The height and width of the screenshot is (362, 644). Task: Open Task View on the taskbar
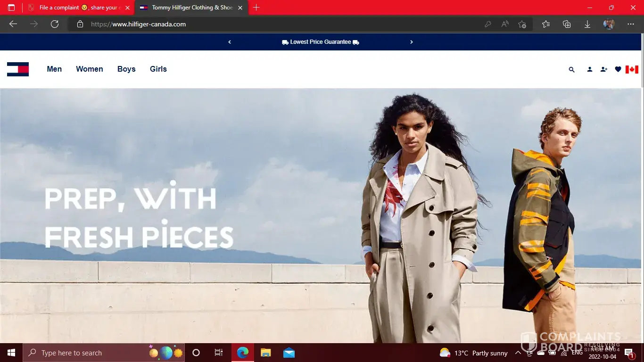pos(219,353)
